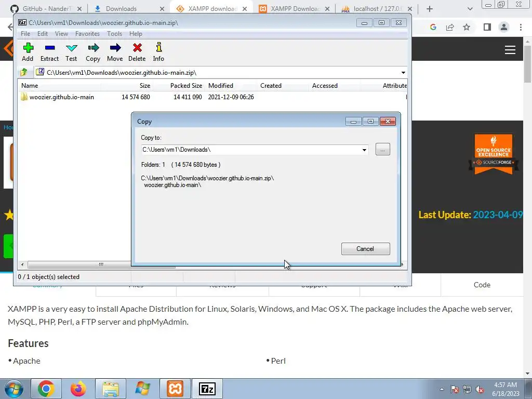Click the Test archive icon
Screen dimensions: 532x399
point(71,52)
